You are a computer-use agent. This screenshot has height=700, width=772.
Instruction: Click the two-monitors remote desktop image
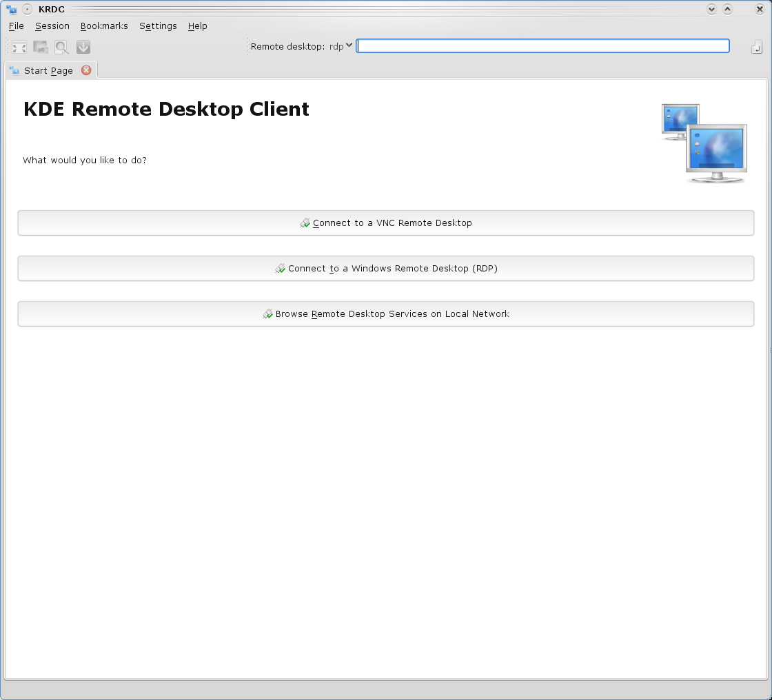click(x=704, y=143)
